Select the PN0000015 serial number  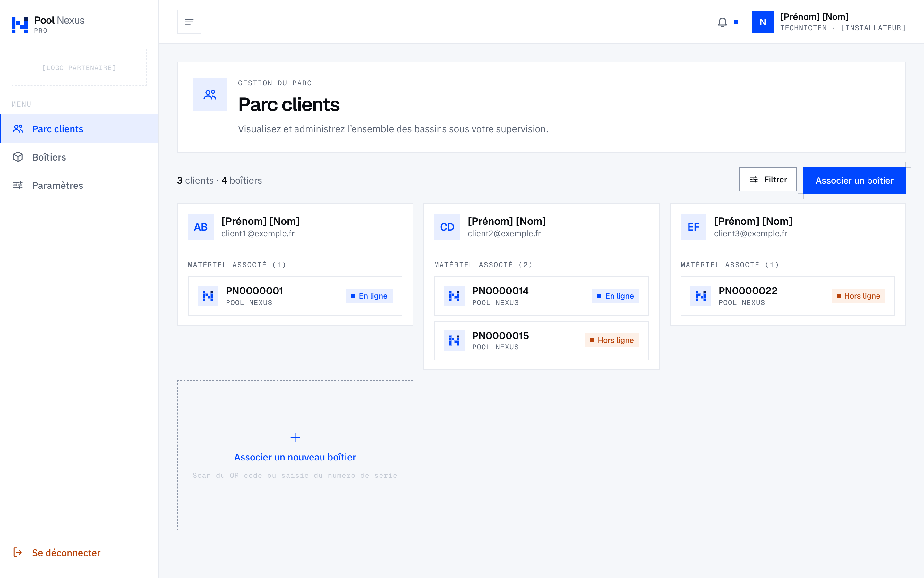pyautogui.click(x=501, y=336)
